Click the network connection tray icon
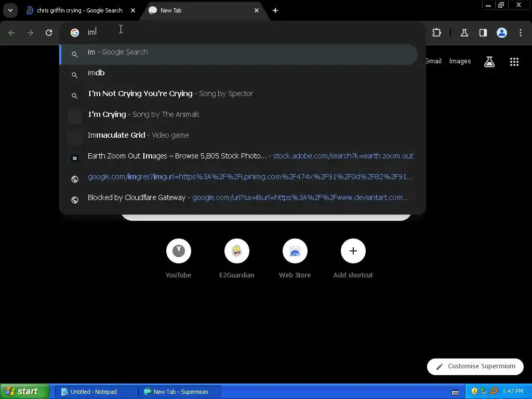Image resolution: width=532 pixels, height=399 pixels. (484, 392)
